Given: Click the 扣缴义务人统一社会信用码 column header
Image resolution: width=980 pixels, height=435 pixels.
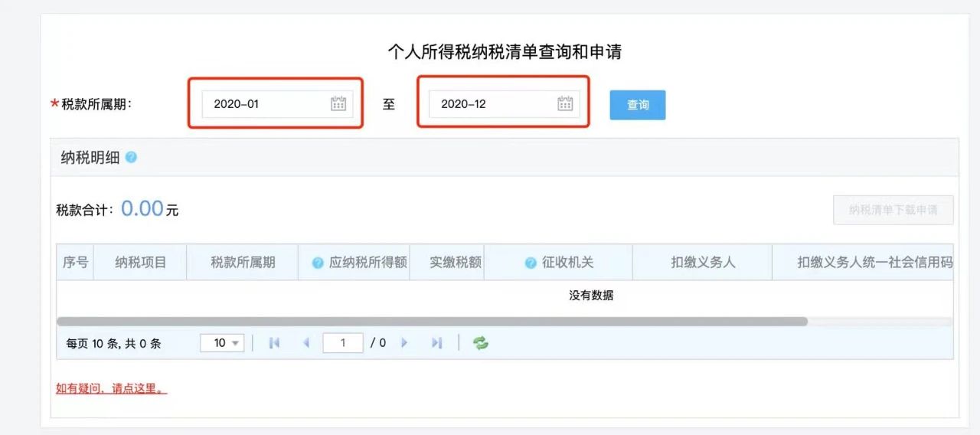Looking at the screenshot, I should 864,262.
